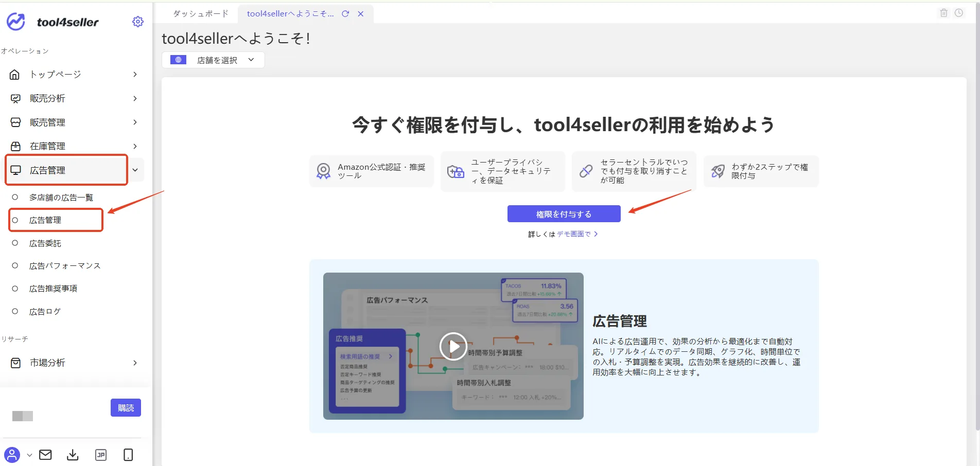Click the mobile device icon
Viewport: 980px width, 466px height.
128,455
